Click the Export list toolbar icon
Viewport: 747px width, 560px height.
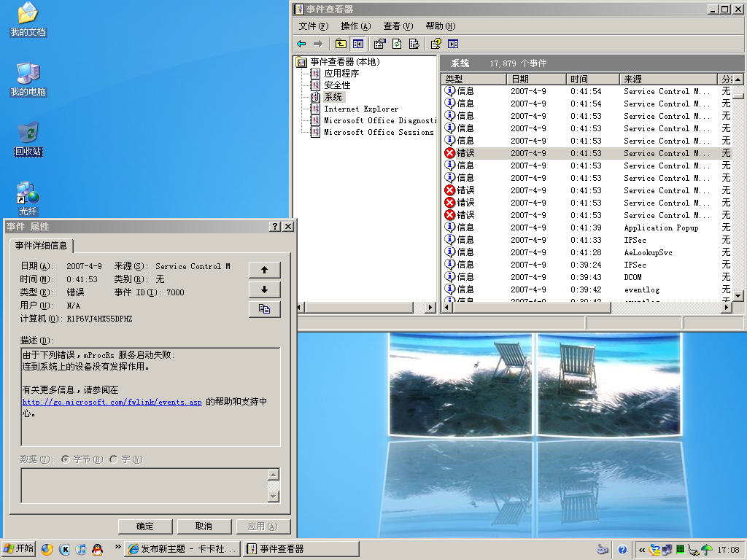[414, 44]
